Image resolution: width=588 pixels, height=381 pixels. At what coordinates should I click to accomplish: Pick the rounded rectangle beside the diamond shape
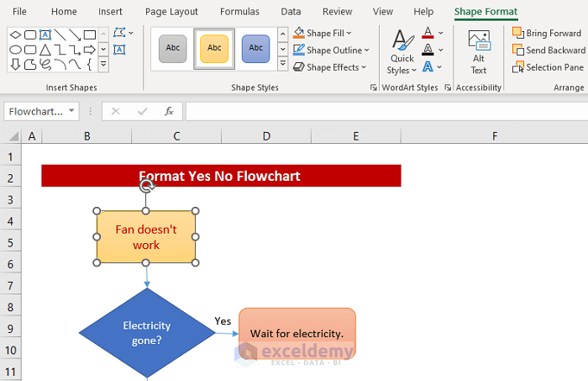pos(30,35)
